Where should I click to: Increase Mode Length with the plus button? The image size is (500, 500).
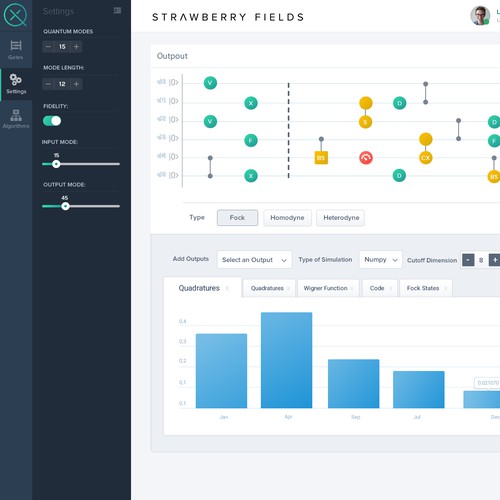76,84
